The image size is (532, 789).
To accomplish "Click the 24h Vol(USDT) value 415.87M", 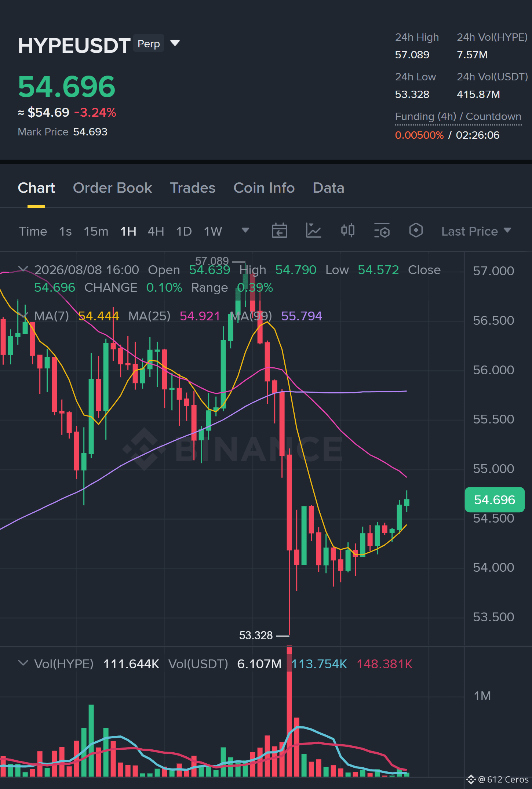I will pyautogui.click(x=478, y=94).
